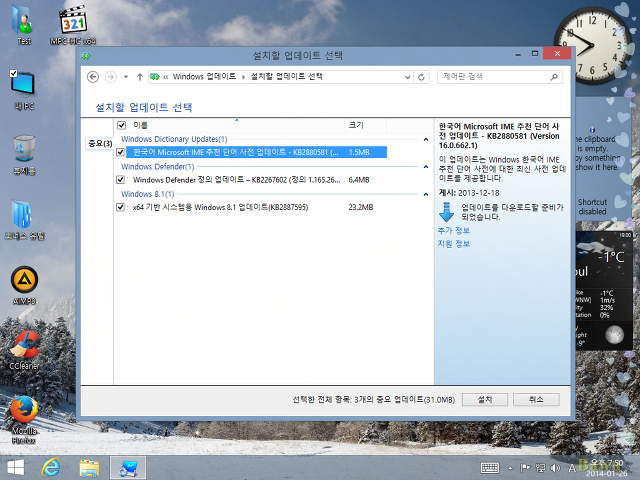640x480 pixels.
Task: Open File Explorer from the taskbar
Action: point(89,468)
